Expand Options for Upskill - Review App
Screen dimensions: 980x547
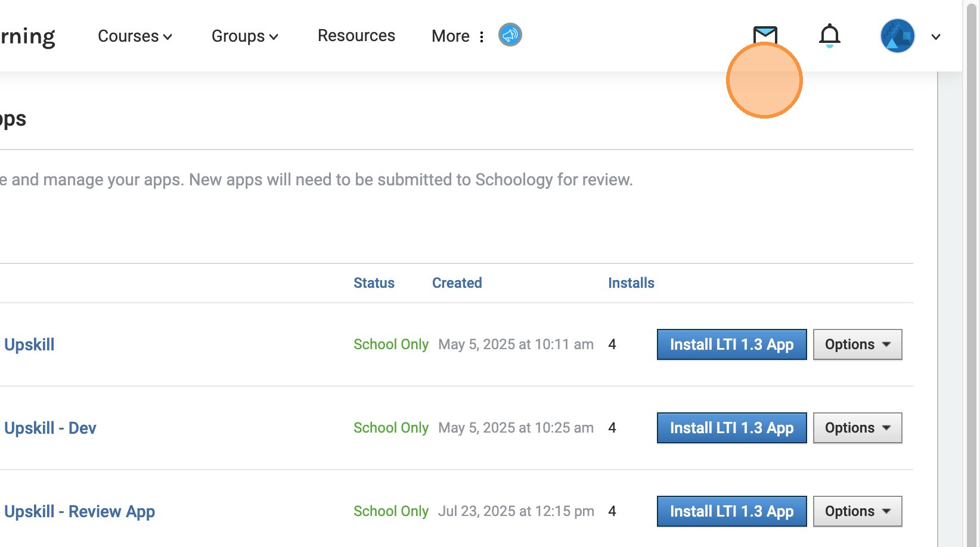[x=857, y=511]
